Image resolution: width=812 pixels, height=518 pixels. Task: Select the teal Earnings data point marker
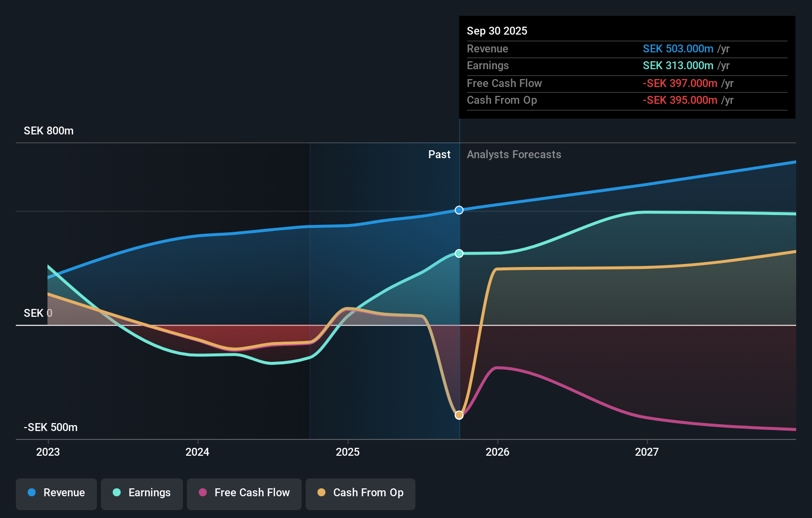click(459, 254)
